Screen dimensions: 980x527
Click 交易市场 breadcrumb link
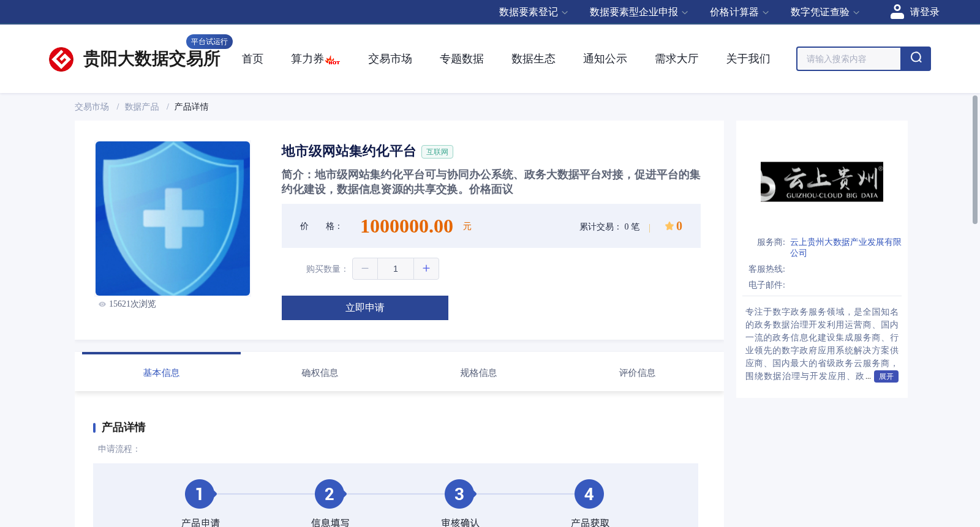tap(92, 107)
